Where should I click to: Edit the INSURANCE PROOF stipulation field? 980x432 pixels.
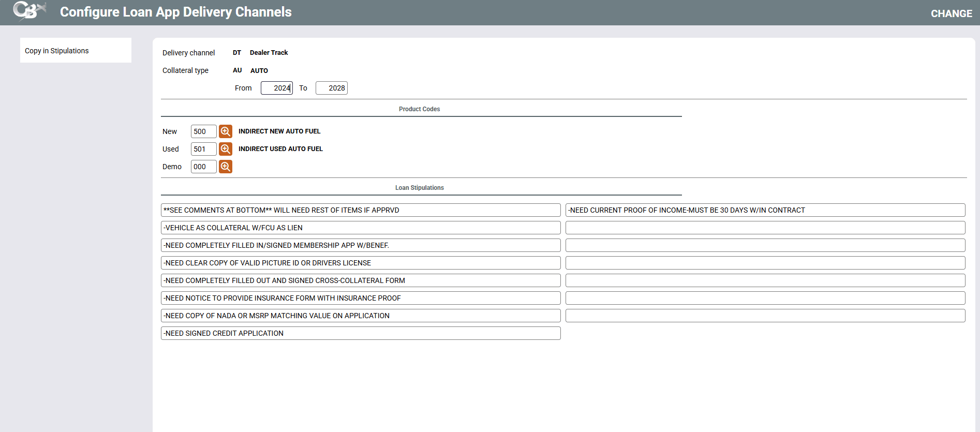pos(360,298)
